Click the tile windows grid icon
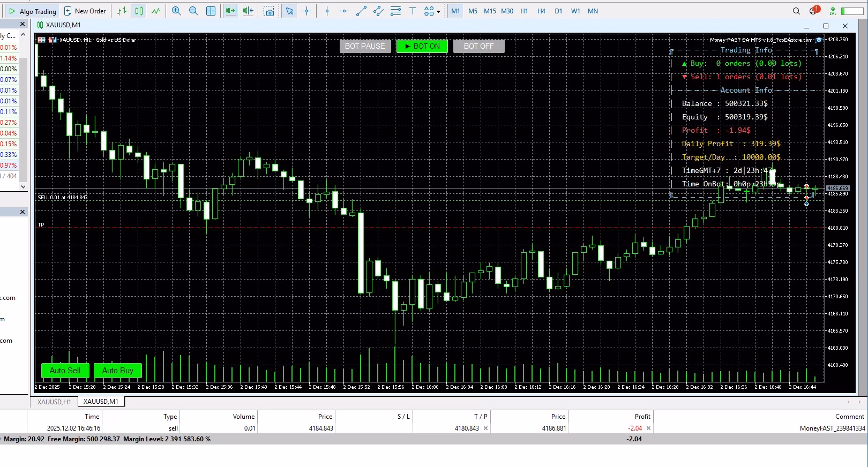868x467 pixels. pos(211,11)
